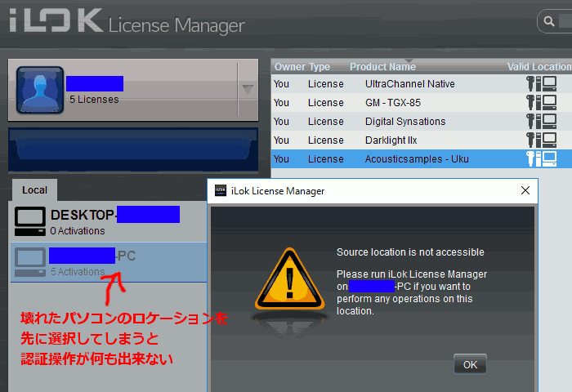Viewport: 572px width, 392px height.
Task: Click the Valid Locations column header
Action: click(x=539, y=67)
